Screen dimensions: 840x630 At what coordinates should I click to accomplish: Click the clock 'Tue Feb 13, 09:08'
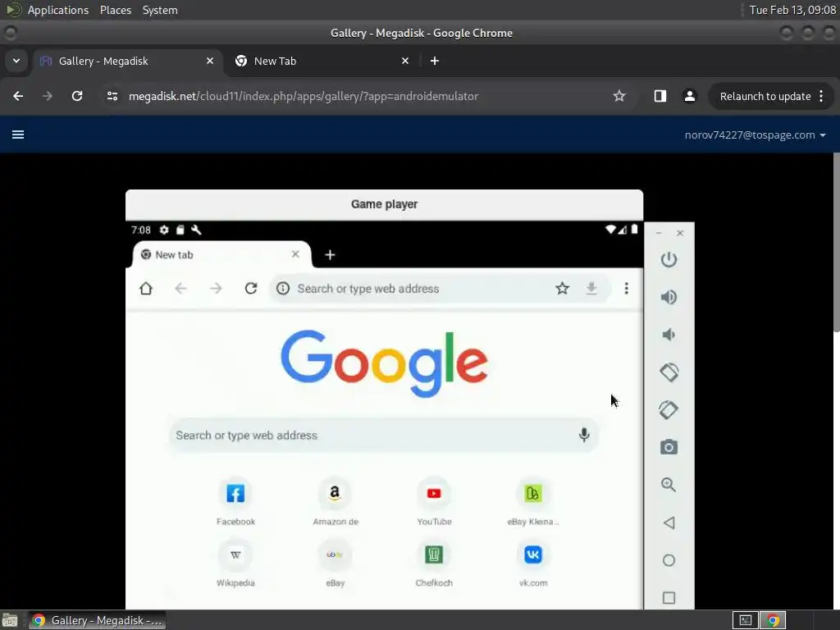click(x=792, y=10)
